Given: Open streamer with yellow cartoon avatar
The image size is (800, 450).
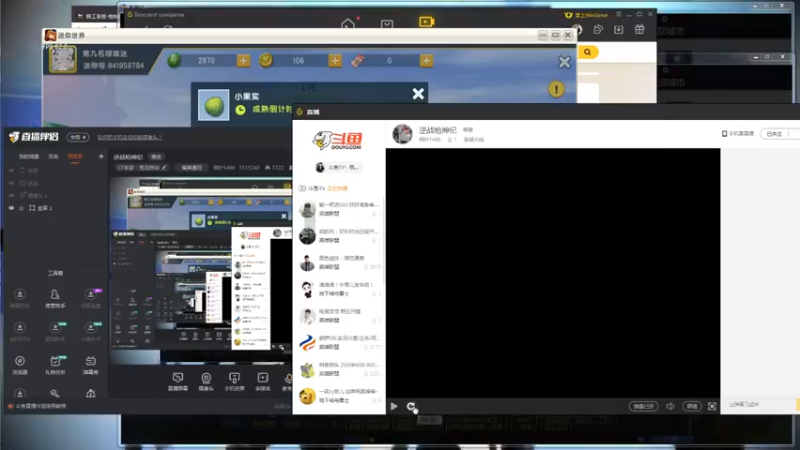Looking at the screenshot, I should click(307, 396).
